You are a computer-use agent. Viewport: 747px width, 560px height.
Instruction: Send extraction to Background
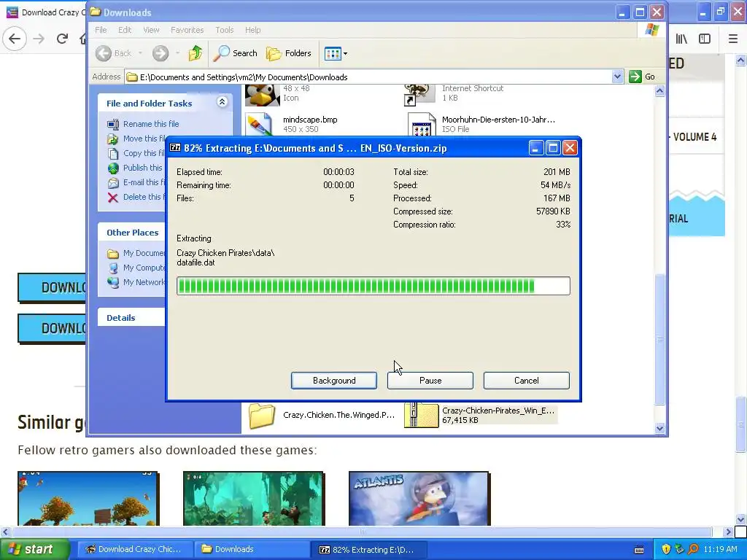click(x=334, y=381)
